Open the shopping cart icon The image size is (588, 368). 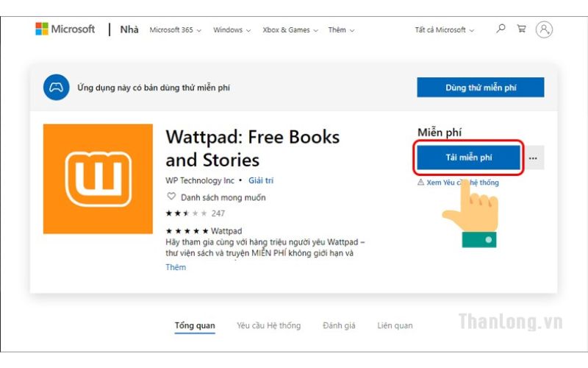[x=521, y=29]
